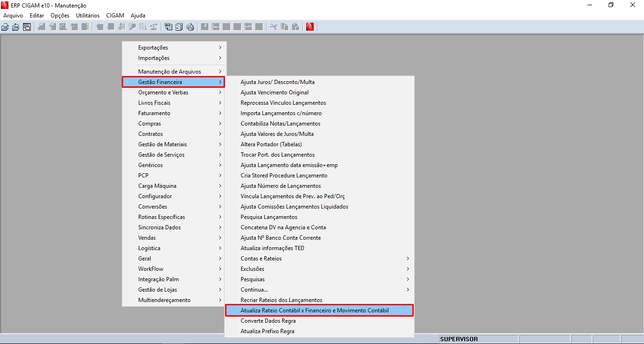Select the PCP menu entry
The image size is (644, 344).
[174, 176]
